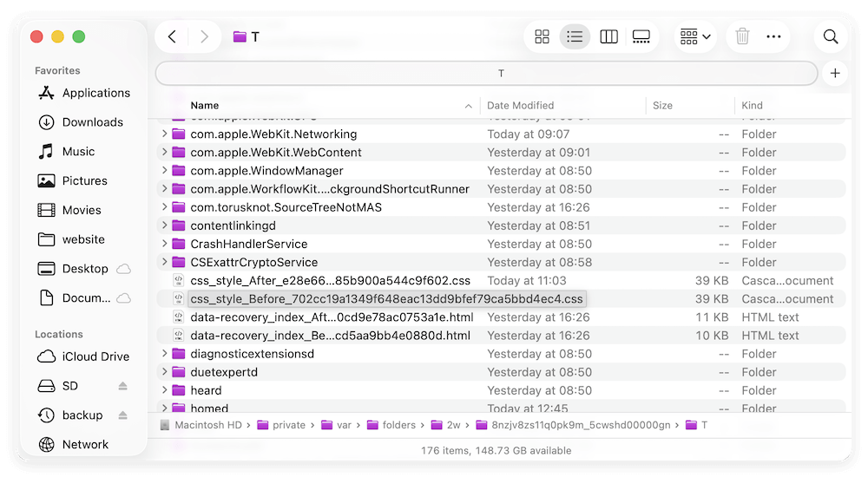This screenshot has height=477, width=868.
Task: Select the T tab
Action: [x=487, y=73]
